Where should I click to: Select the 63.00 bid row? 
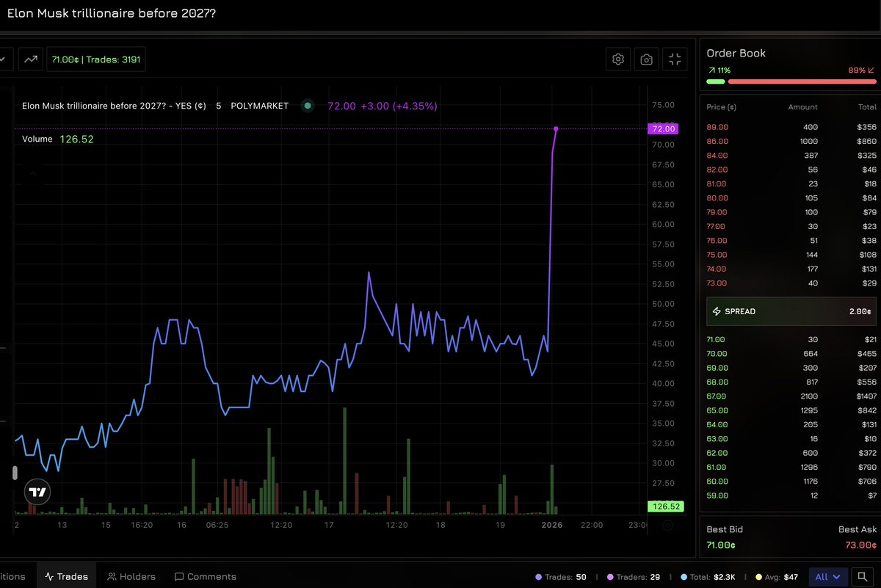pos(791,439)
